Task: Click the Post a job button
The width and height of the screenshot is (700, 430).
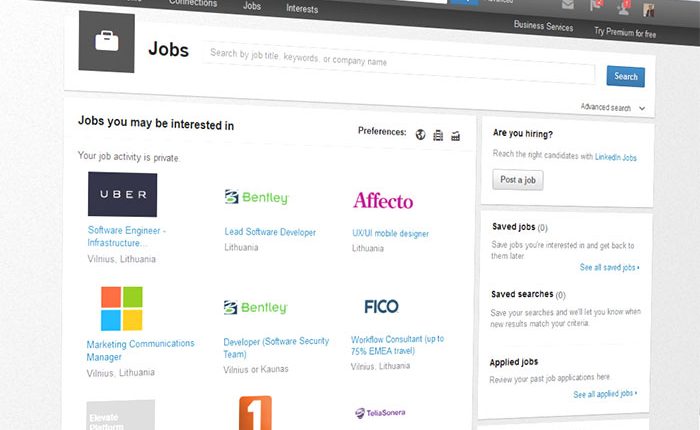Action: pos(518,180)
